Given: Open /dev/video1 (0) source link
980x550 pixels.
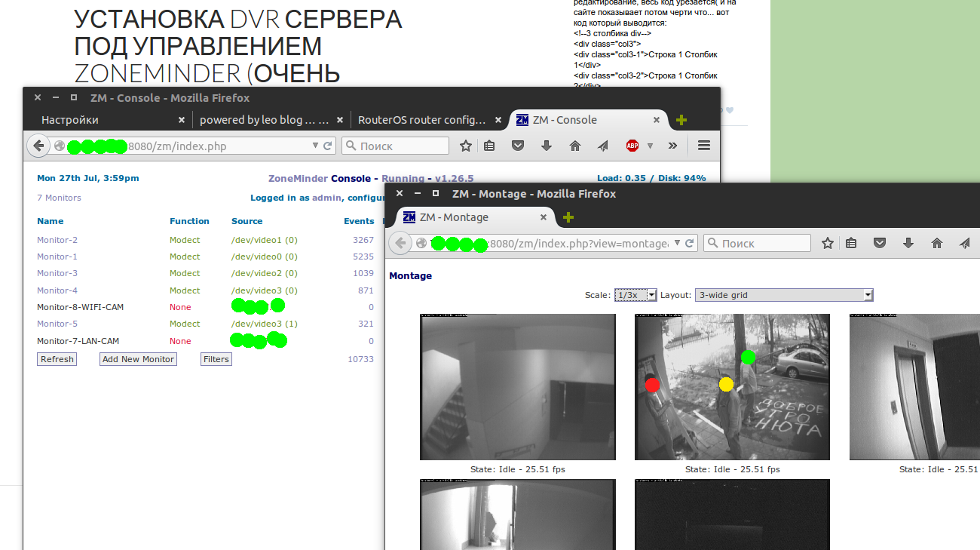Looking at the screenshot, I should (x=265, y=240).
